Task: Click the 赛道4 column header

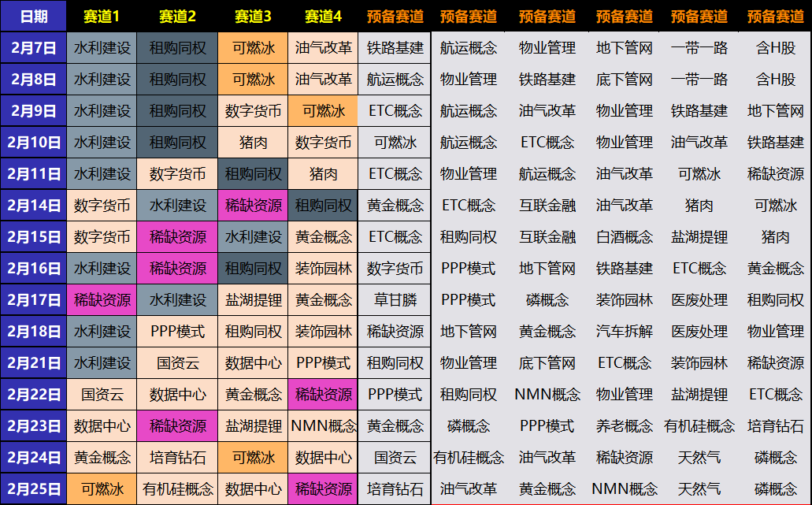Action: tap(323, 16)
